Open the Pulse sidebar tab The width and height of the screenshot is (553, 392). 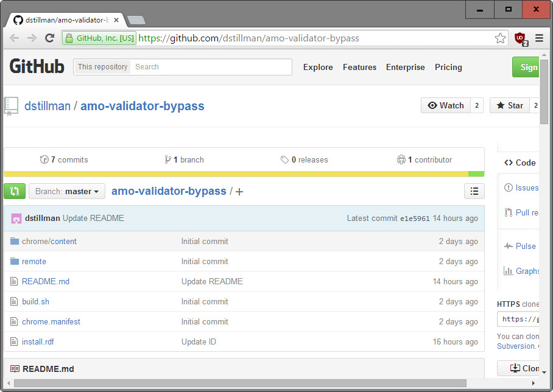(x=520, y=246)
